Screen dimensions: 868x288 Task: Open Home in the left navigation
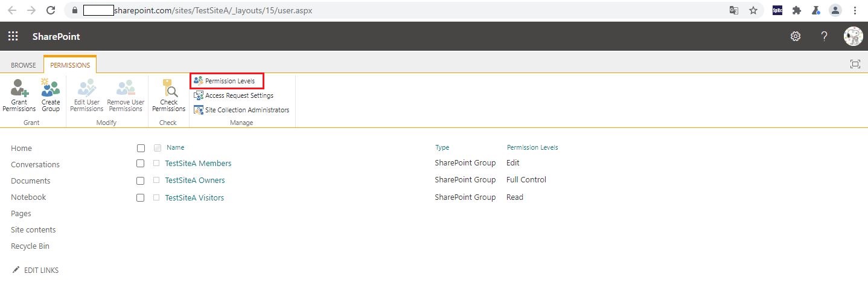pyautogui.click(x=21, y=149)
